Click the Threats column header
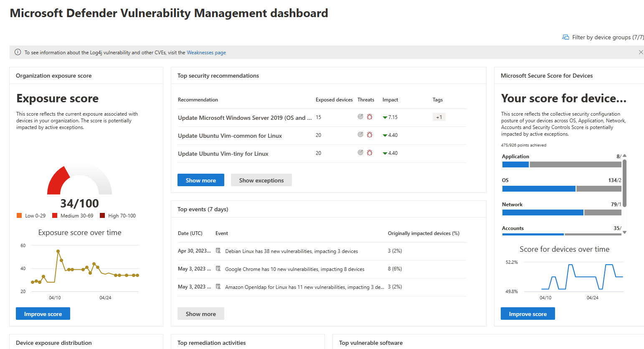The width and height of the screenshot is (644, 349). (x=366, y=100)
